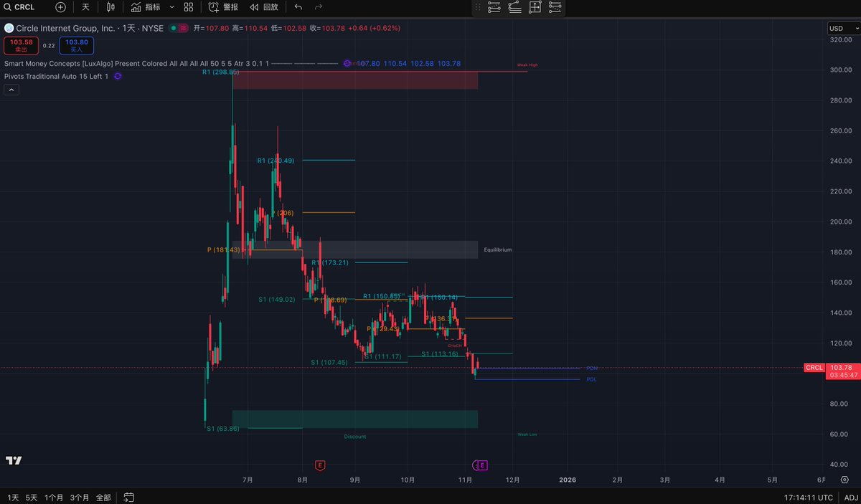This screenshot has height=504, width=861.
Task: Select the 全部 time range
Action: coord(103,497)
